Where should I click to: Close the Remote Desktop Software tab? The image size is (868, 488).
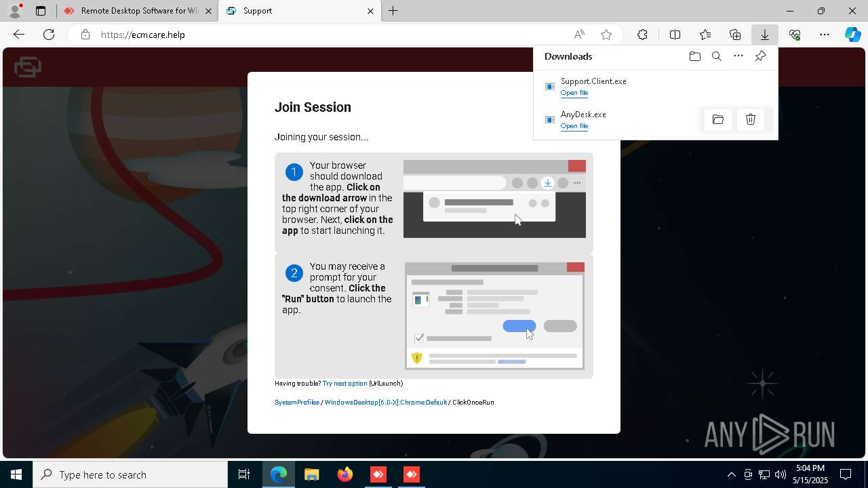[208, 11]
